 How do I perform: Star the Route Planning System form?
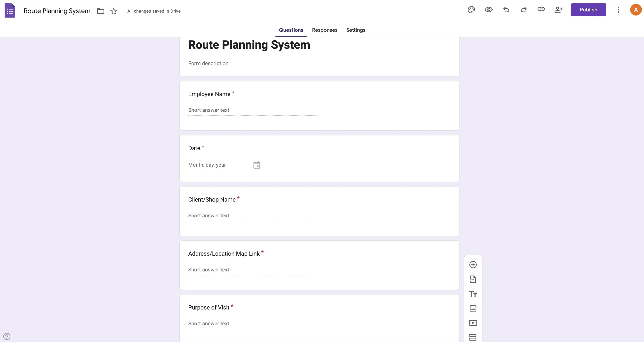[113, 11]
